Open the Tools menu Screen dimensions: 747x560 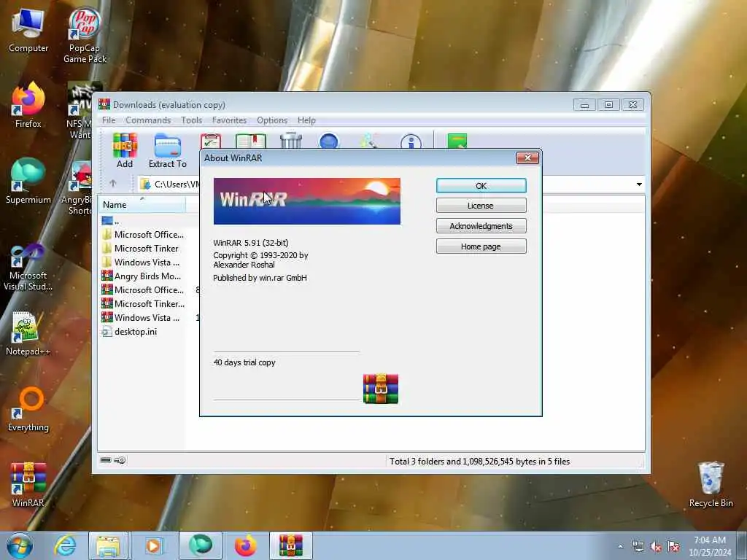click(192, 120)
